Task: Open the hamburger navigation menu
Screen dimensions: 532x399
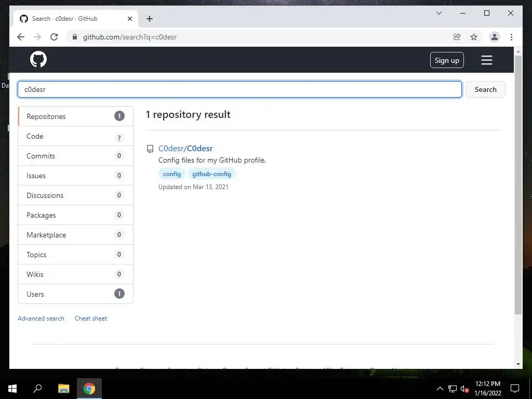Action: point(486,60)
